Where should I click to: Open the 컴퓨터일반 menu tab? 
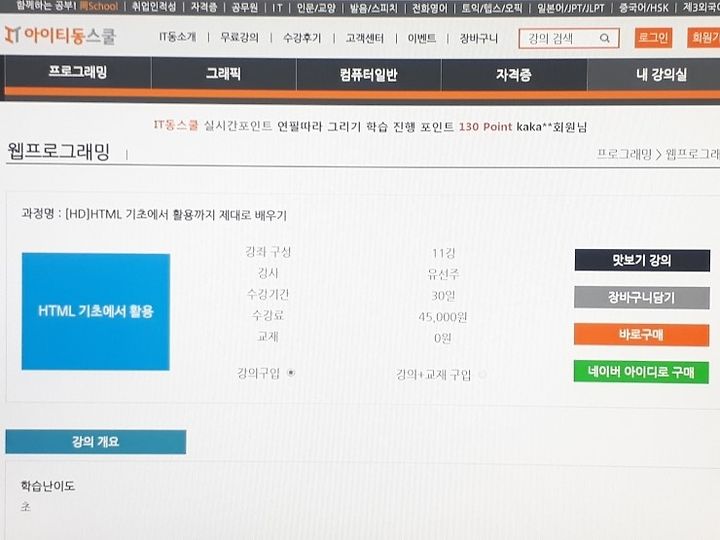[x=369, y=74]
